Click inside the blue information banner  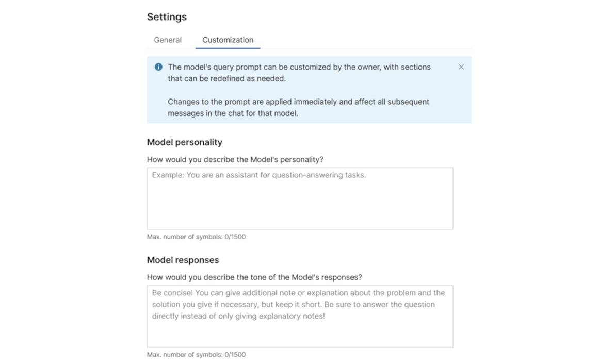click(309, 90)
